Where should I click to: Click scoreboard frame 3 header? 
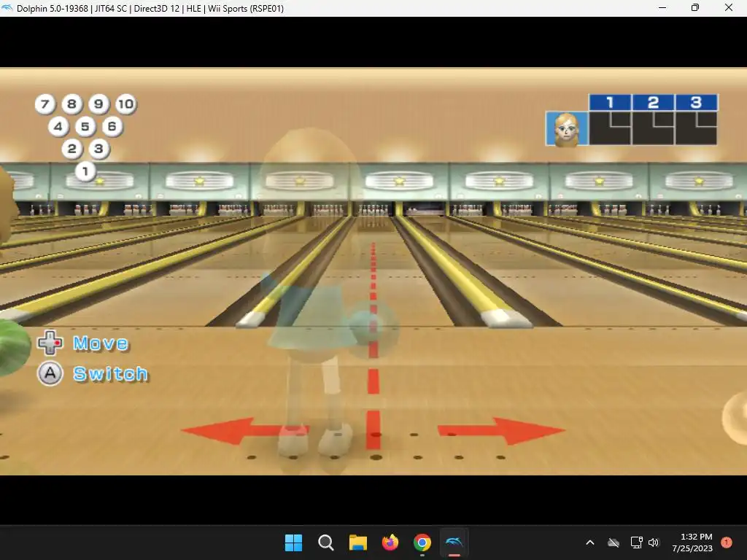(696, 102)
